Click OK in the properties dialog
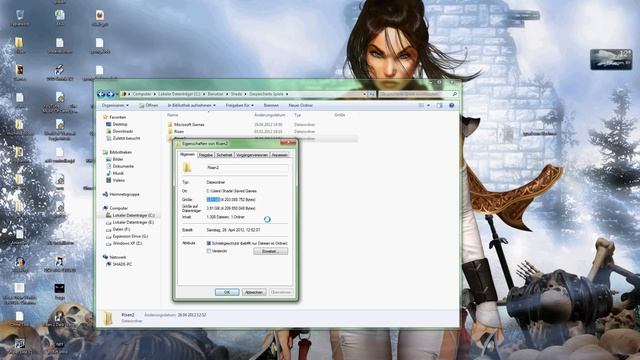This screenshot has width=640, height=360. (x=227, y=292)
